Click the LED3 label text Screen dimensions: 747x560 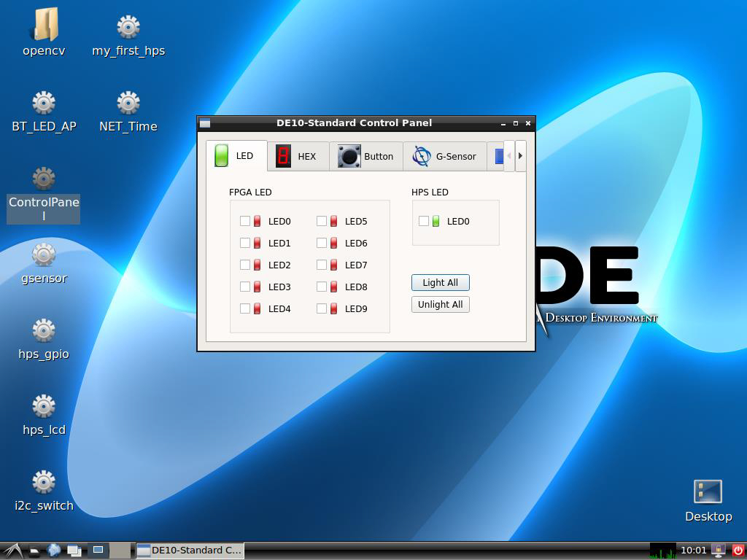(x=279, y=287)
